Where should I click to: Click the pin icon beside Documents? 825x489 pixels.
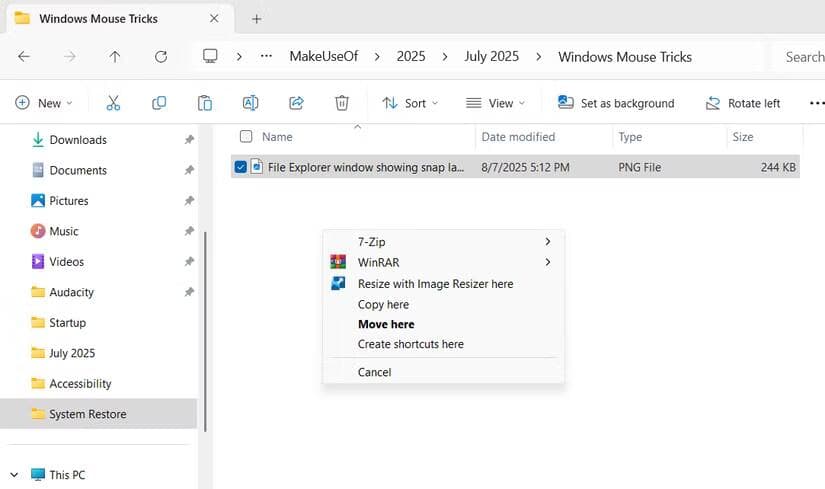point(189,170)
